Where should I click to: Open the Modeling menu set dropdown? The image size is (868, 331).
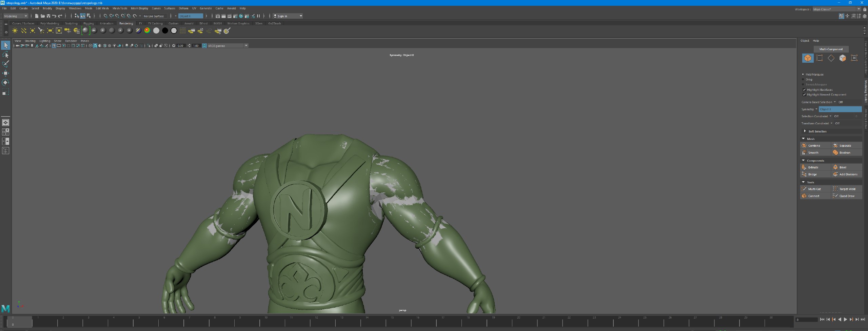[16, 16]
